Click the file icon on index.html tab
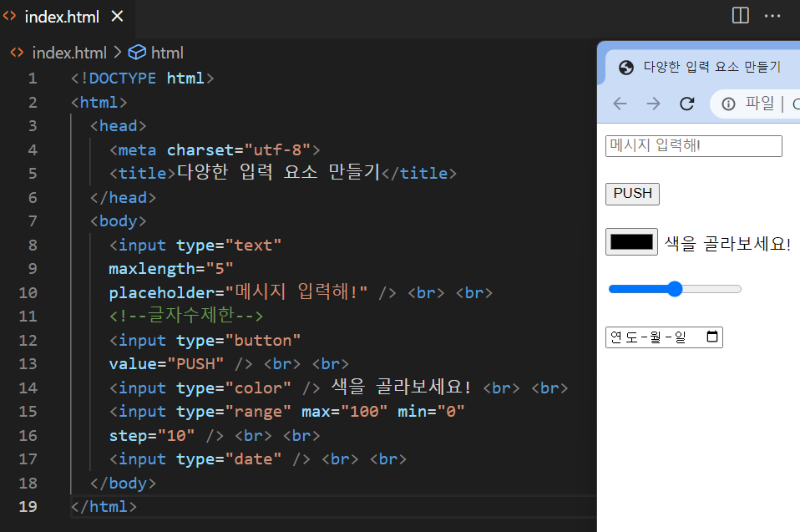Viewport: 800px width, 532px height. tap(10, 17)
